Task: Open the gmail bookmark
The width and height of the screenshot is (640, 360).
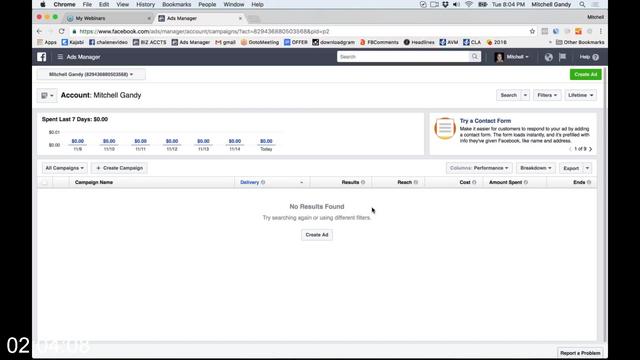Action: [225, 42]
